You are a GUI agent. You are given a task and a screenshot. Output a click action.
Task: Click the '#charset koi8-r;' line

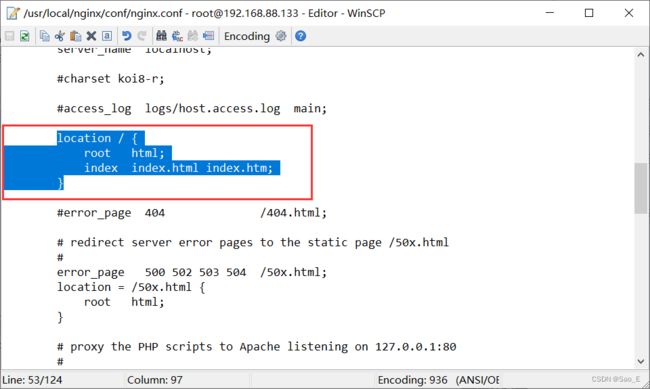coord(111,79)
